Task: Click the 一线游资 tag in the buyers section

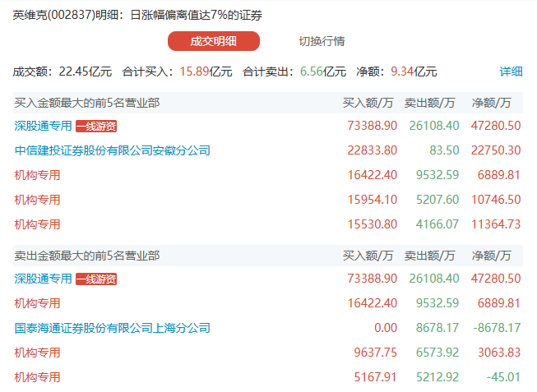Action: click(x=96, y=126)
